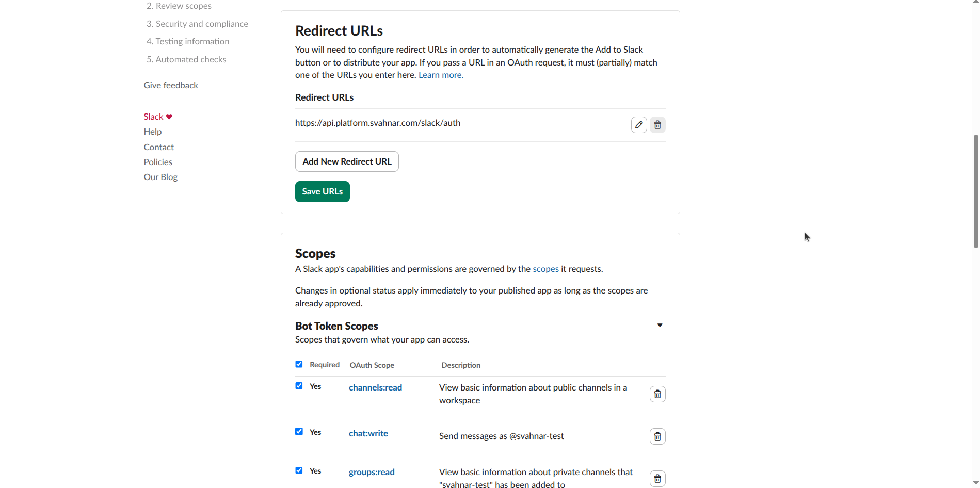Click 'Send messages as @svahnar-test' description
Image resolution: width=980 pixels, height=488 pixels.
[501, 436]
